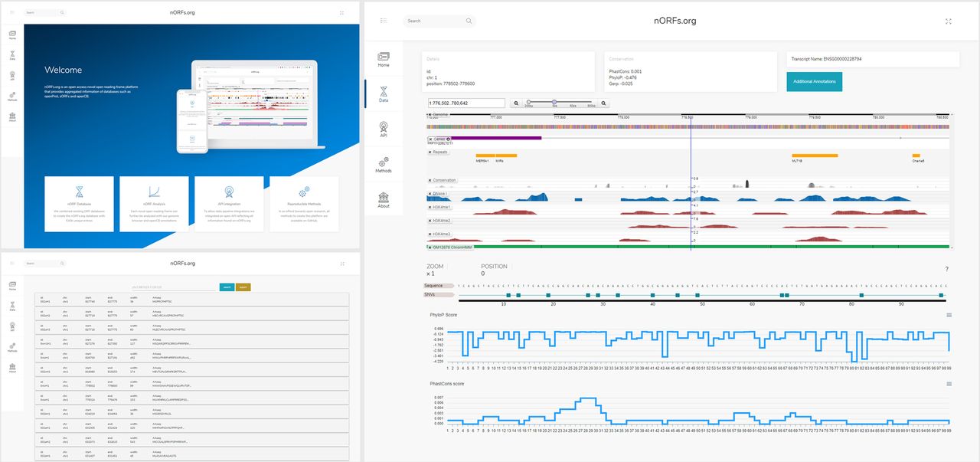980x462 pixels.
Task: Open the About page in right sidebar
Action: tap(384, 199)
